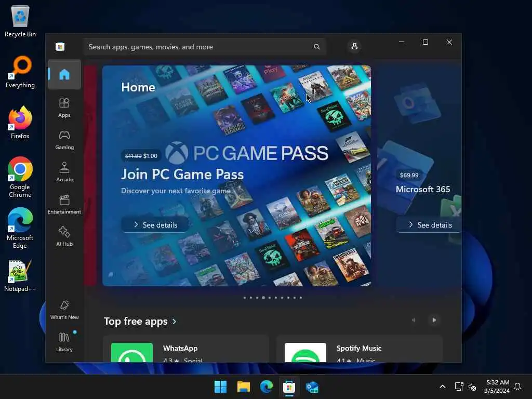Open the clock and date display
This screenshot has height=399, width=532.
pos(497,387)
